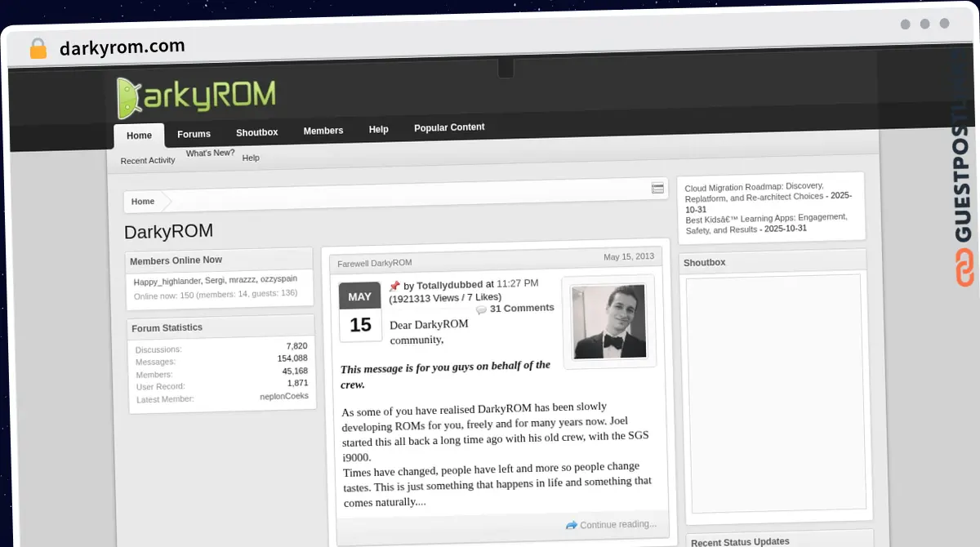Click the DarkyROM logo
The height and width of the screenshot is (547, 980).
pyautogui.click(x=196, y=96)
